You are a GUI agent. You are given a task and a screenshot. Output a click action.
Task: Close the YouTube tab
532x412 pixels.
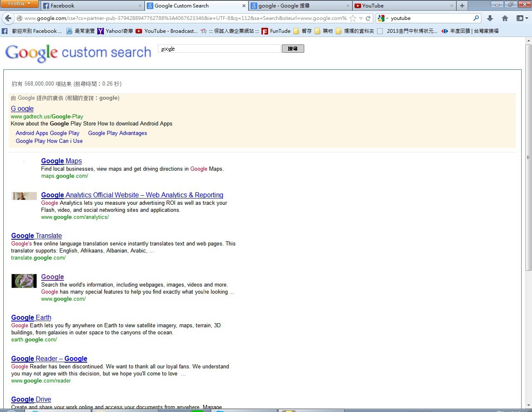[x=452, y=6]
